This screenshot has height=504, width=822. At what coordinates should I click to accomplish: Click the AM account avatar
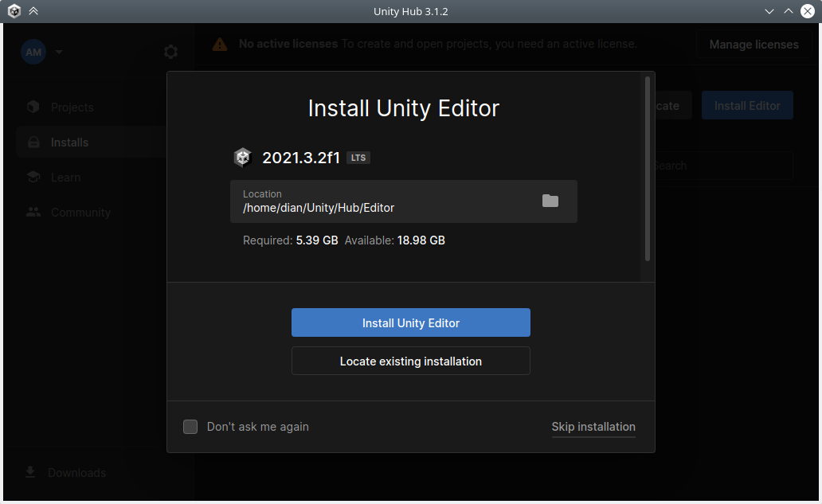[33, 52]
